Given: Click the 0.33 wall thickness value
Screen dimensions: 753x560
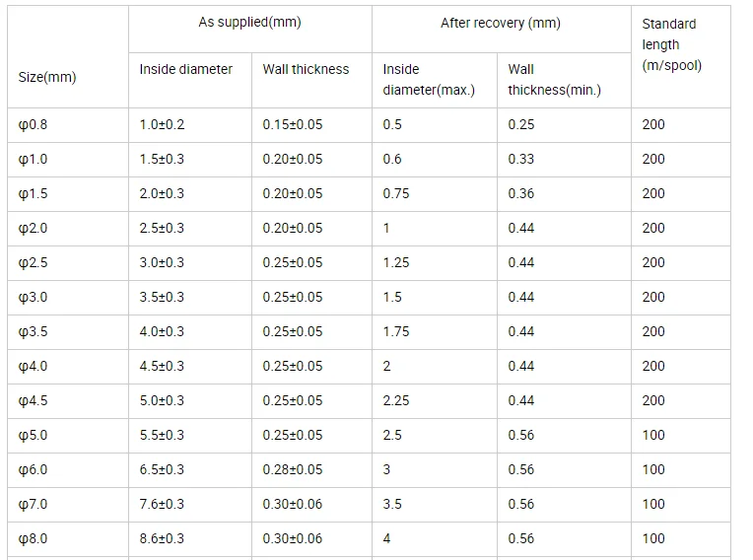Looking at the screenshot, I should 520,160.
